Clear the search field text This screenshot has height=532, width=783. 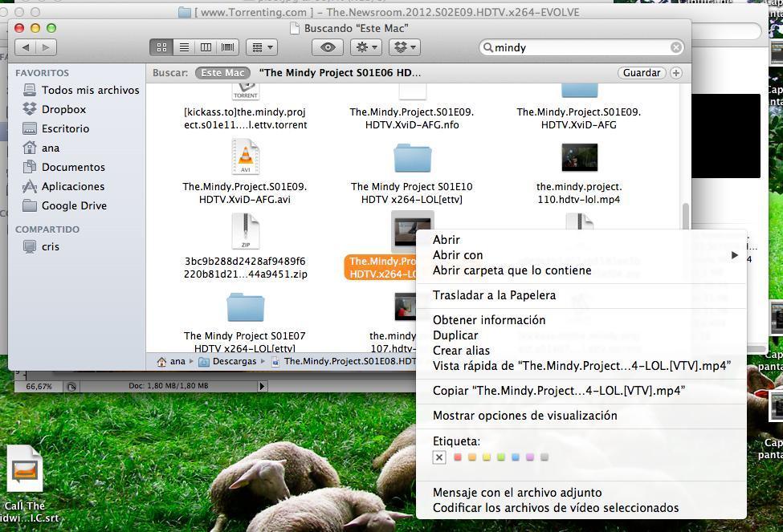(x=676, y=47)
